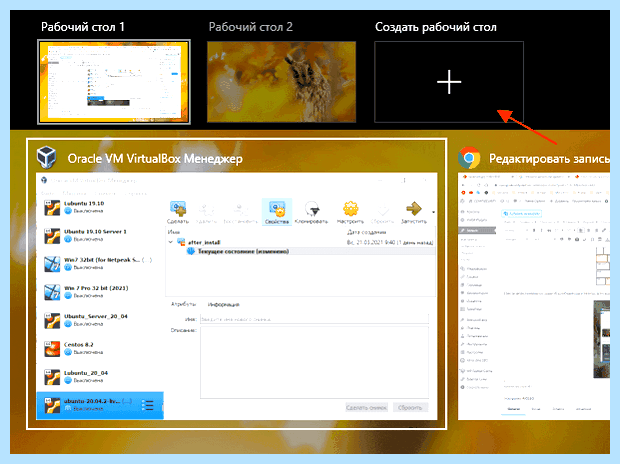Click the Lubuntu 19.10 machine OS icon

tap(52, 207)
